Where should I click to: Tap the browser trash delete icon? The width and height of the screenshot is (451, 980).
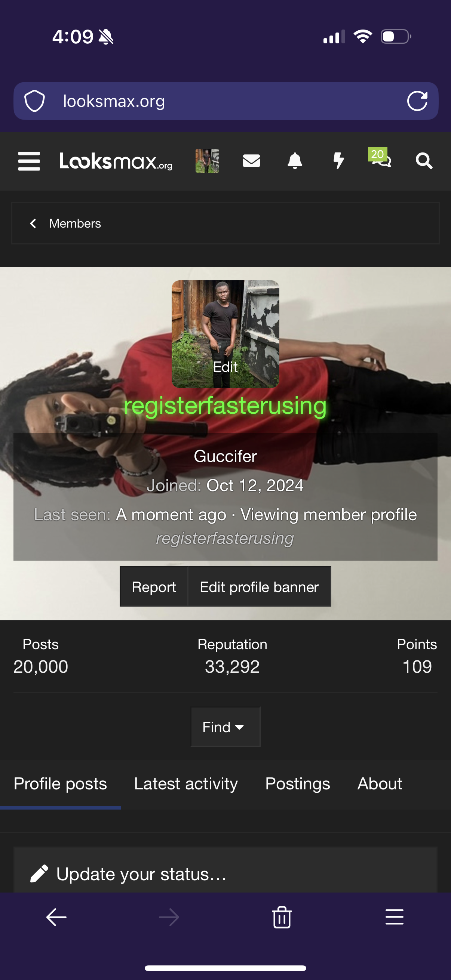coord(282,917)
